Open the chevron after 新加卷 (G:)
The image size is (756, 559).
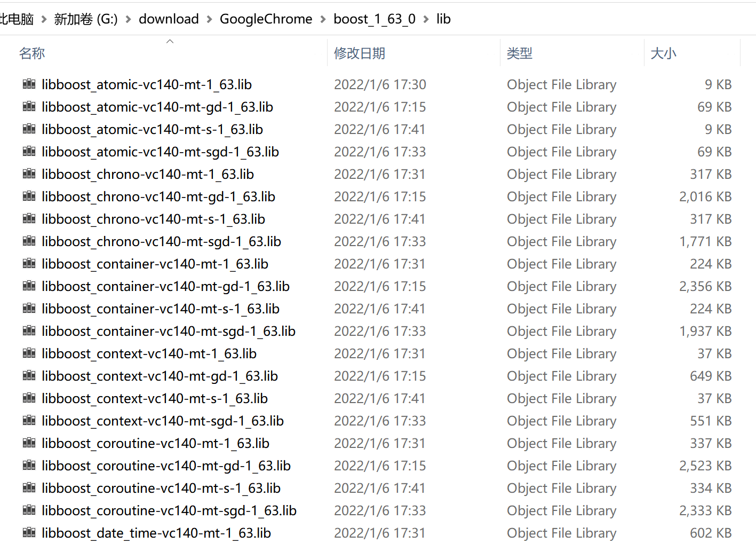click(128, 19)
